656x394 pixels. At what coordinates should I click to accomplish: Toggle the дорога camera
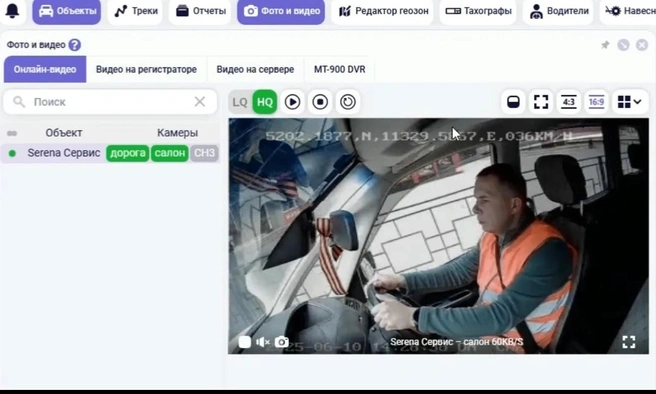[128, 153]
